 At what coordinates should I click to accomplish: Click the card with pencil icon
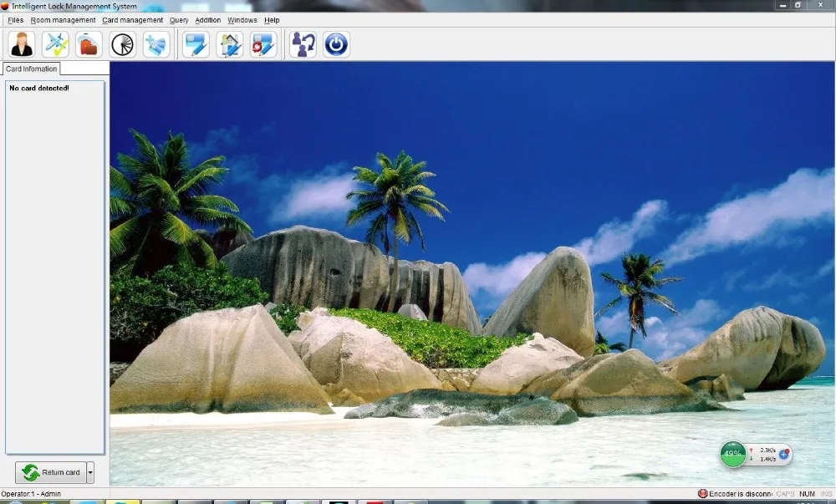(196, 43)
